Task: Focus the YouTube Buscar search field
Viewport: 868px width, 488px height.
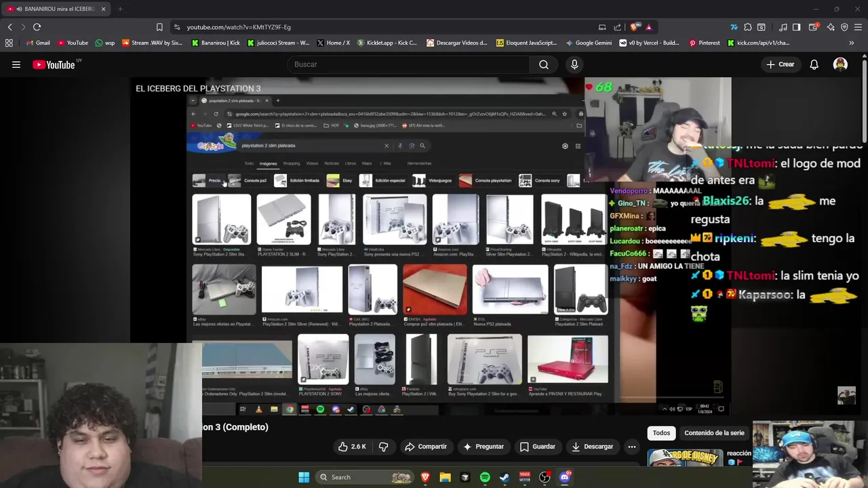Action: click(x=409, y=64)
